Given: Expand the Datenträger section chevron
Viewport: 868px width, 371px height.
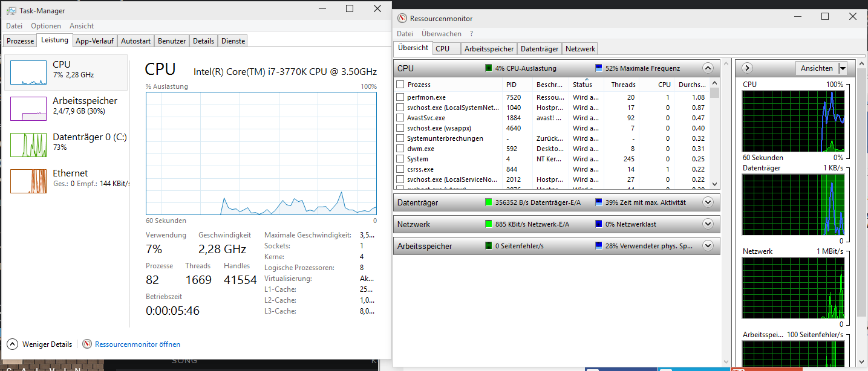Looking at the screenshot, I should [x=708, y=202].
